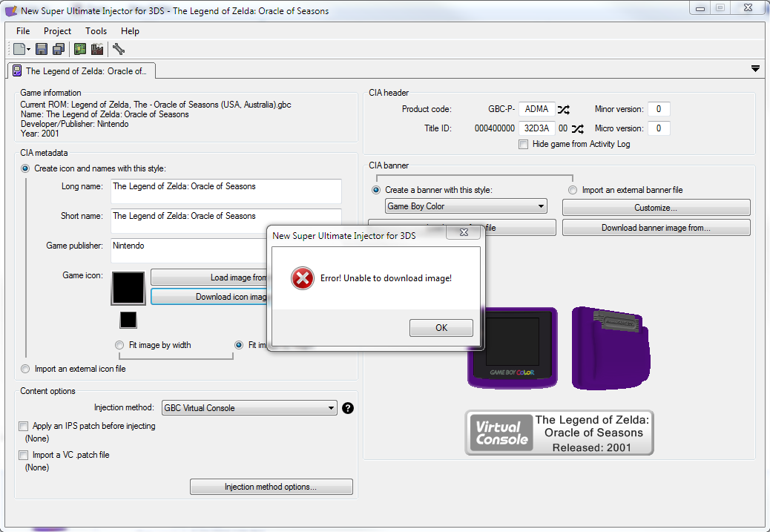Click the Micro version field
Screen dimensions: 770x532
coord(659,128)
